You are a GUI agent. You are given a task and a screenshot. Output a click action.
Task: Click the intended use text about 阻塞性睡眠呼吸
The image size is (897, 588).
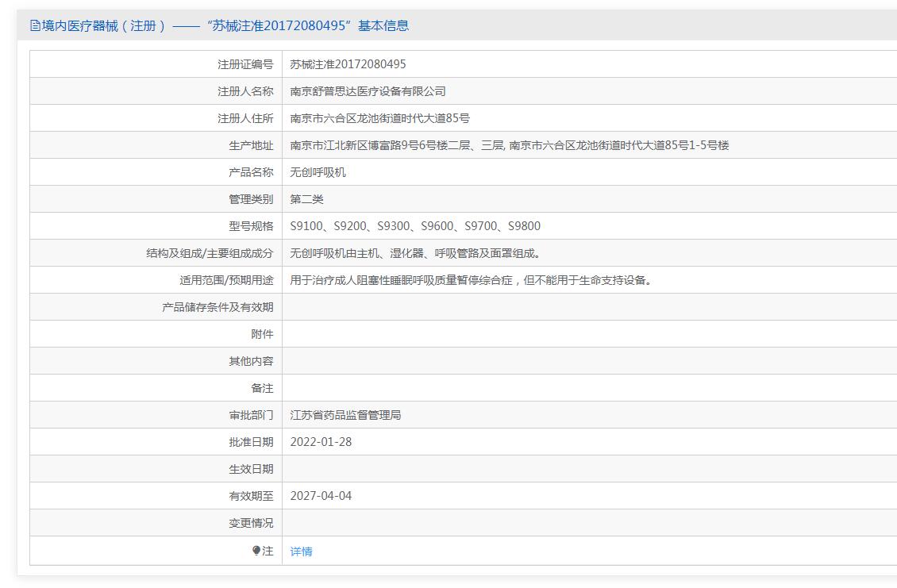pyautogui.click(x=471, y=280)
